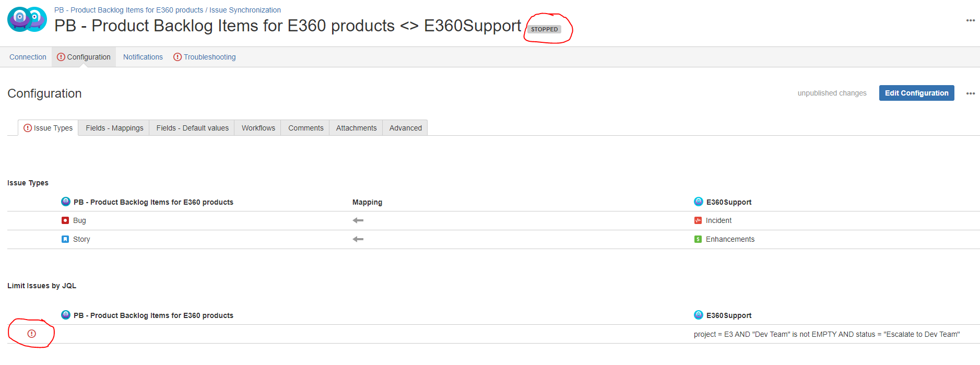Click the Bug issue type name
The width and height of the screenshot is (980, 365).
(x=79, y=220)
